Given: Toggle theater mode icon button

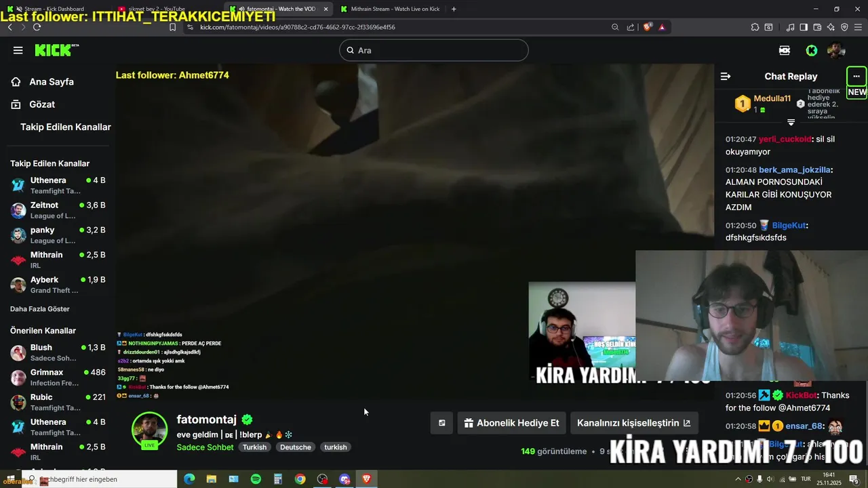Looking at the screenshot, I should (x=441, y=423).
